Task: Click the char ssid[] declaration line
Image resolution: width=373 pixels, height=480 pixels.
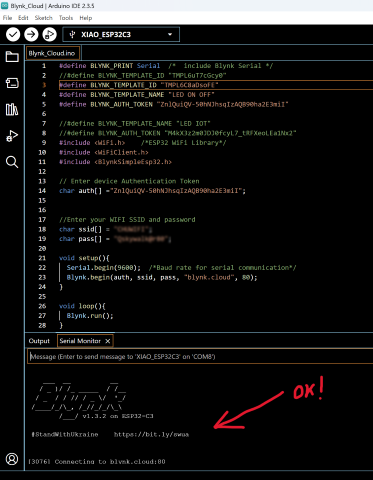Action: (106, 229)
